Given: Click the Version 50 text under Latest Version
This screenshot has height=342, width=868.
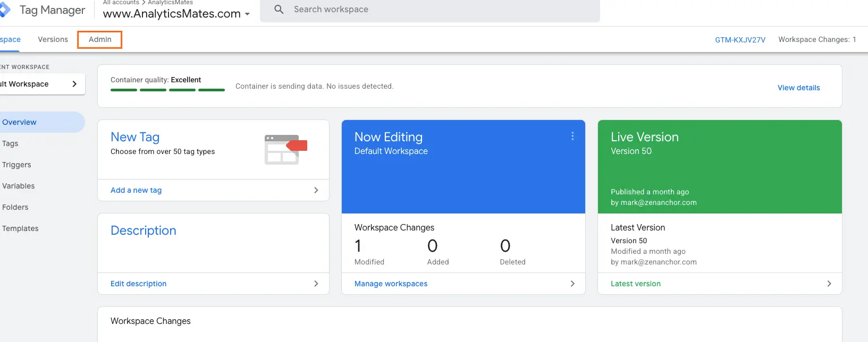Looking at the screenshot, I should pos(629,241).
